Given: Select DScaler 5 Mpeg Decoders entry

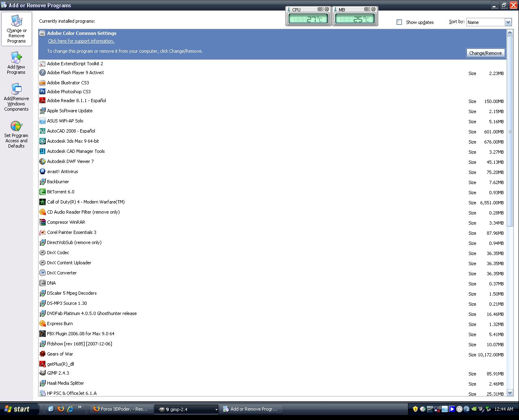Looking at the screenshot, I should click(272, 293).
